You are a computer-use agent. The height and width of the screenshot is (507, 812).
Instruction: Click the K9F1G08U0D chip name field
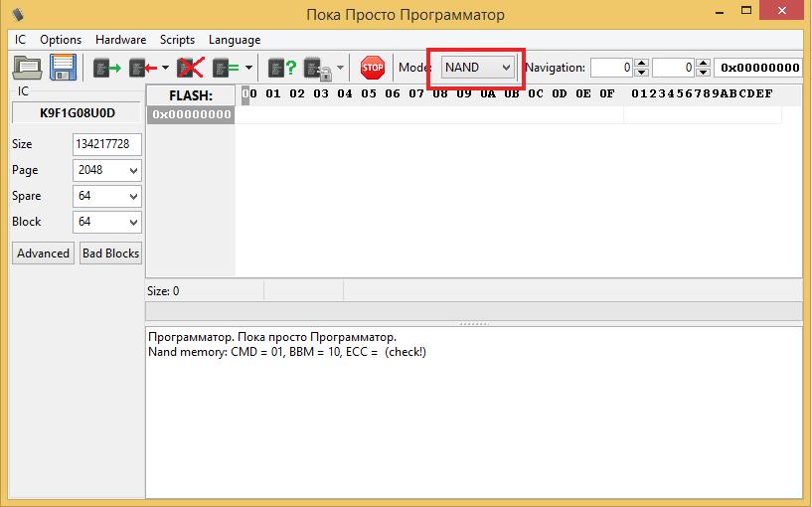tap(77, 113)
